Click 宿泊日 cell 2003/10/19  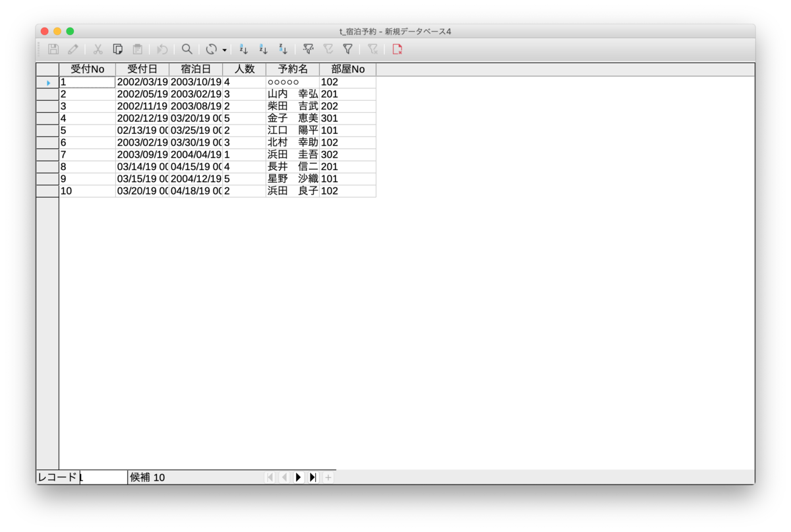point(196,82)
